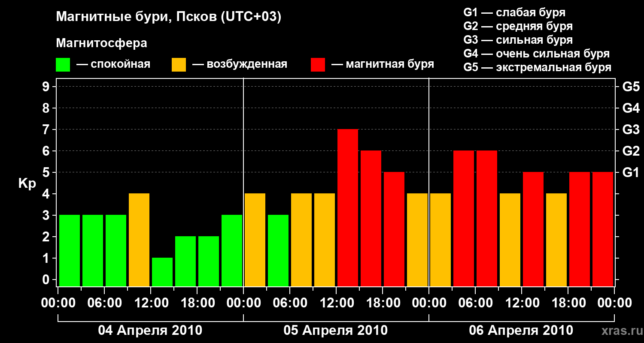Screen dimensions: 644x343
Task: Click the '06:00' time label of 04 April
Action: [104, 303]
